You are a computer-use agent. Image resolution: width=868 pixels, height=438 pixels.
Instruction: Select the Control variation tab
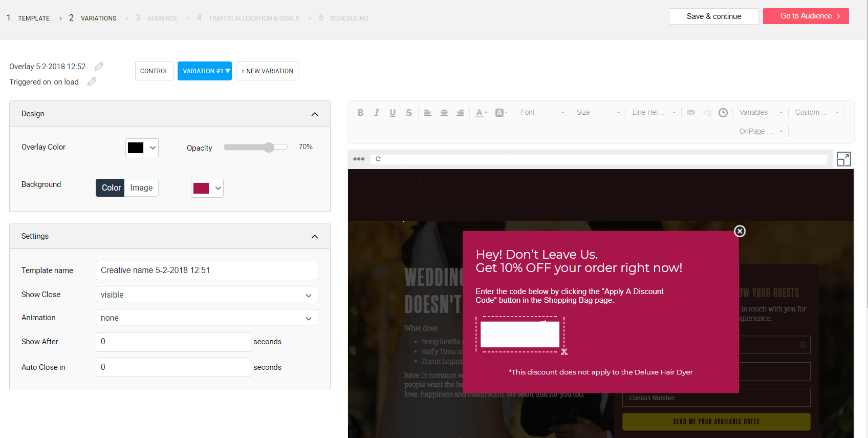tap(154, 71)
